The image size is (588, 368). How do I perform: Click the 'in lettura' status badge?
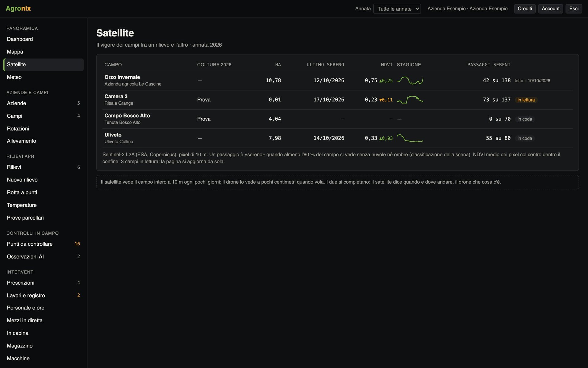[x=526, y=100]
